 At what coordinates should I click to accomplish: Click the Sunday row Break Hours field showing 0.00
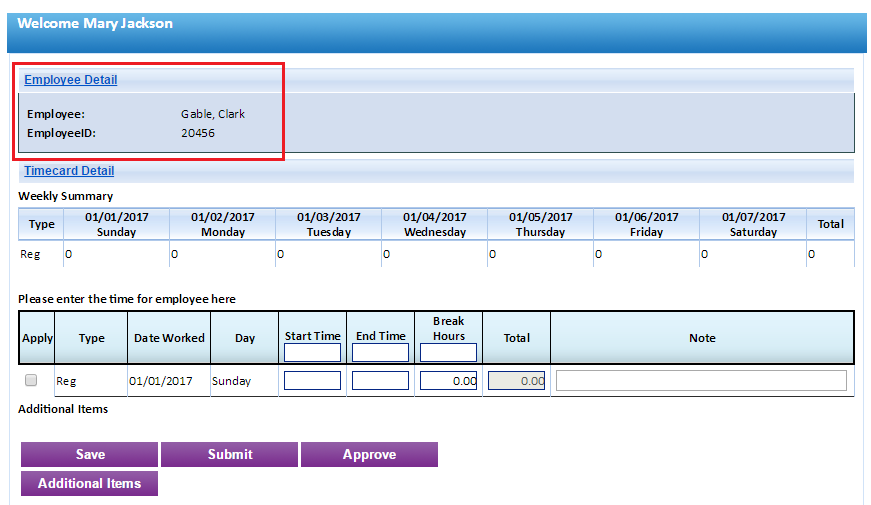click(x=448, y=381)
